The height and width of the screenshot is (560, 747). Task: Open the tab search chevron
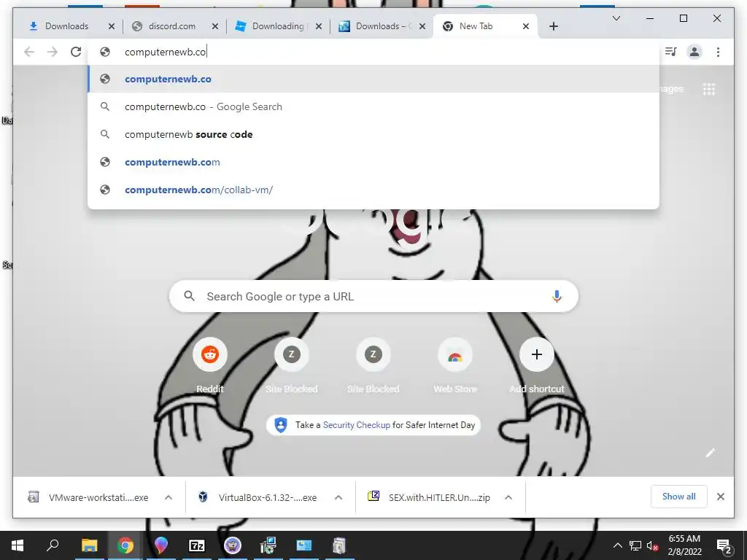(x=616, y=18)
